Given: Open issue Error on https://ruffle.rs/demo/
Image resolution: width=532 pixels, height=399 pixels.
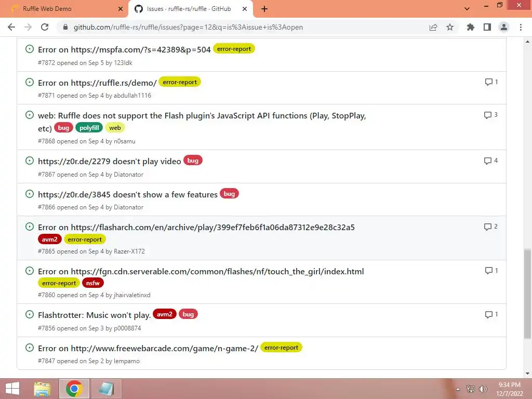Looking at the screenshot, I should pyautogui.click(x=97, y=83).
